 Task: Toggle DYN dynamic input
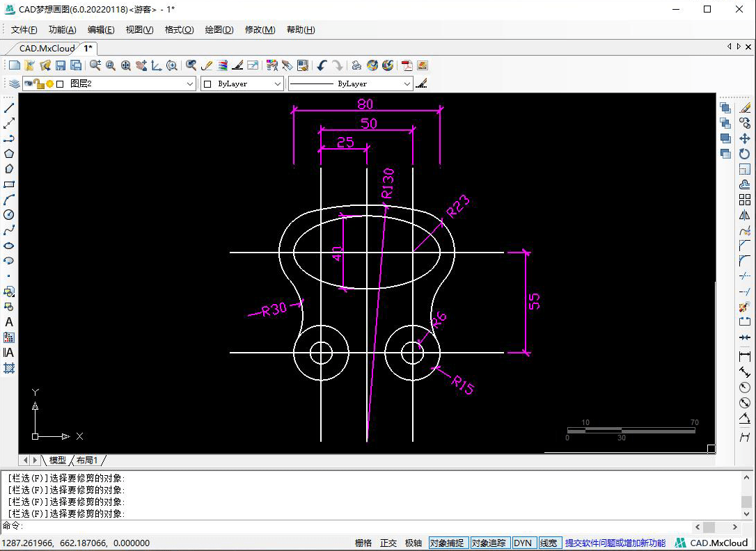point(522,543)
